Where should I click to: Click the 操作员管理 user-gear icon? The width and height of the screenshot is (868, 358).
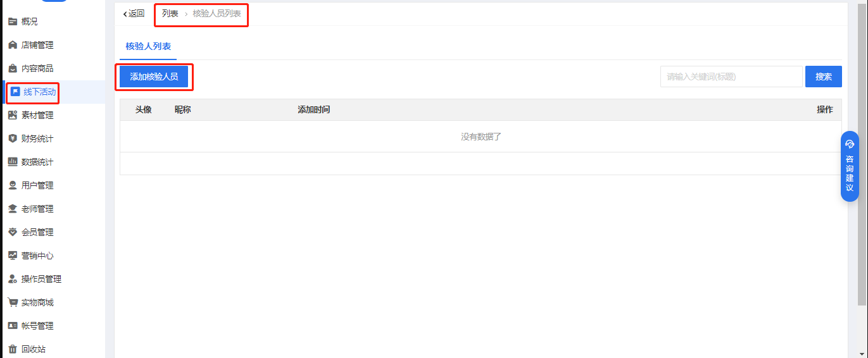13,279
